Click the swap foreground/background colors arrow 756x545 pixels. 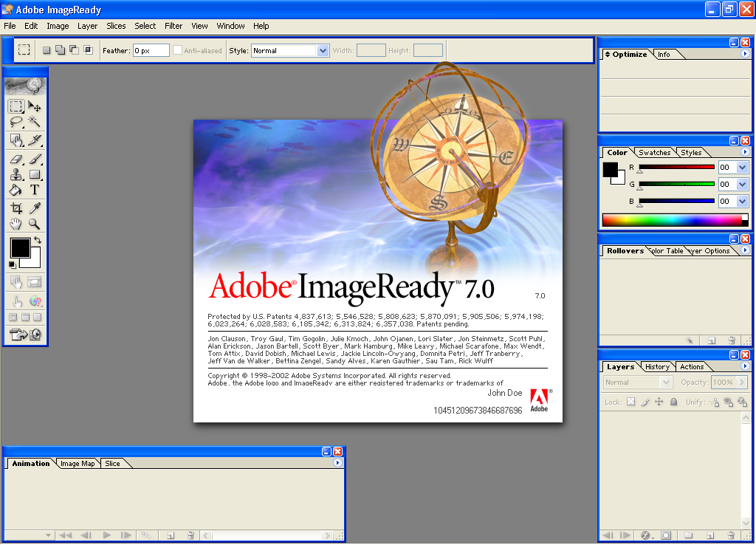38,240
